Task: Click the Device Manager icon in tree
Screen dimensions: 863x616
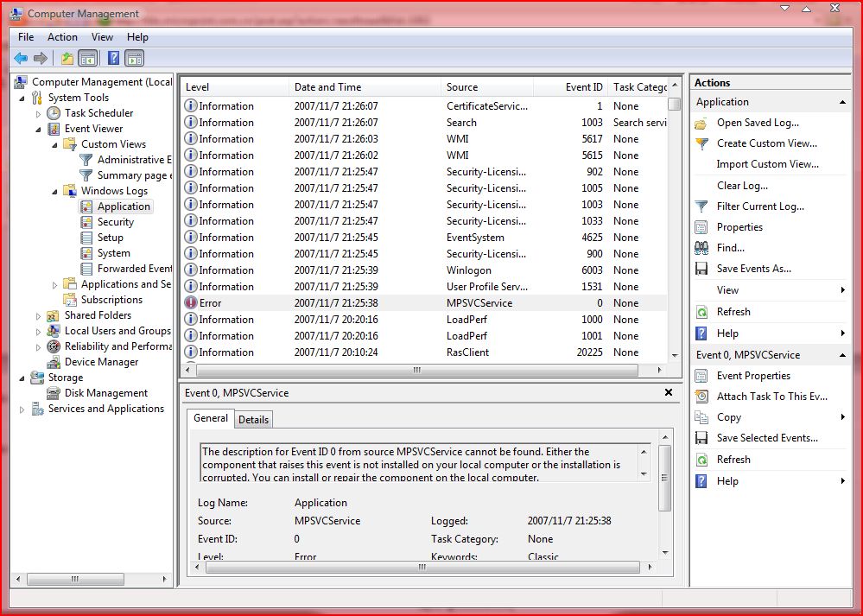Action: pos(54,362)
